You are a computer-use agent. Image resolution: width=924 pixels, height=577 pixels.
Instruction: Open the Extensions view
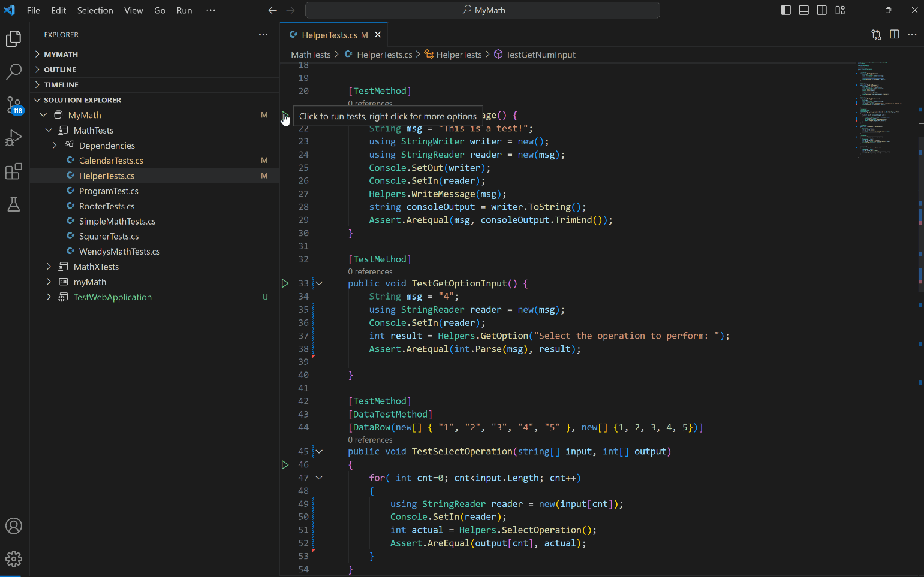click(14, 172)
